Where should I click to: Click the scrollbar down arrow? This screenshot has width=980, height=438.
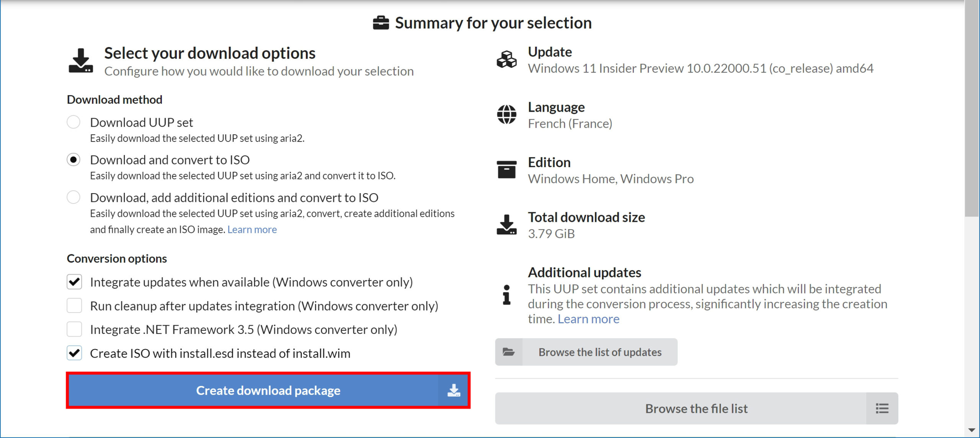tap(972, 430)
